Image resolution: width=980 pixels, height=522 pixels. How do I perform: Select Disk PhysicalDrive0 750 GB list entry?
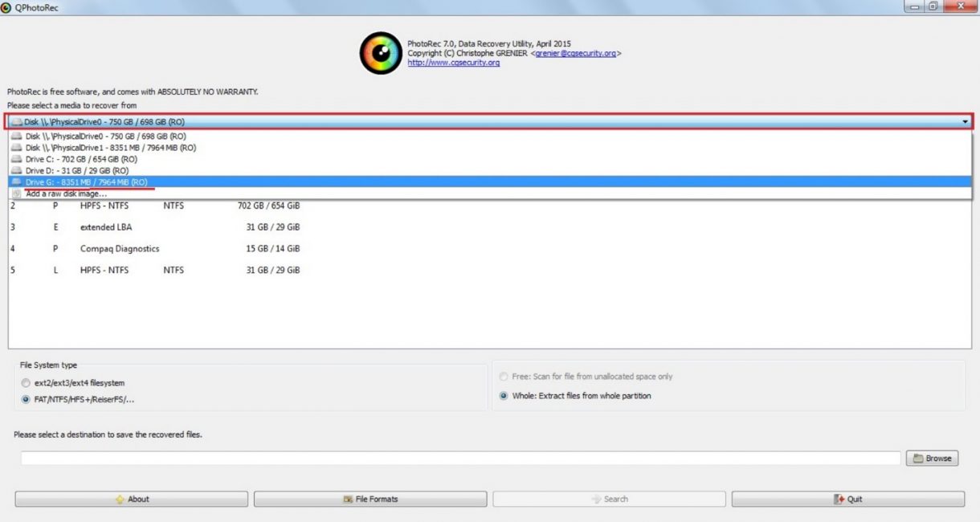490,137
